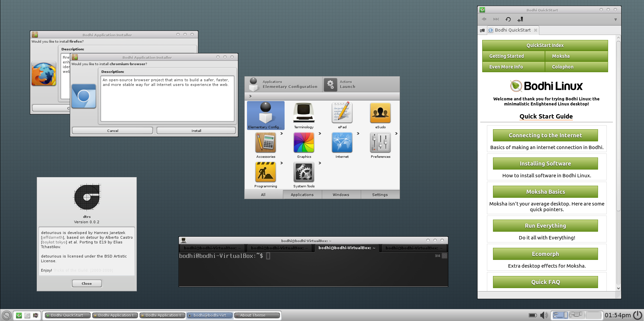Install chromium-browser
The height and width of the screenshot is (321, 644).
[196, 131]
